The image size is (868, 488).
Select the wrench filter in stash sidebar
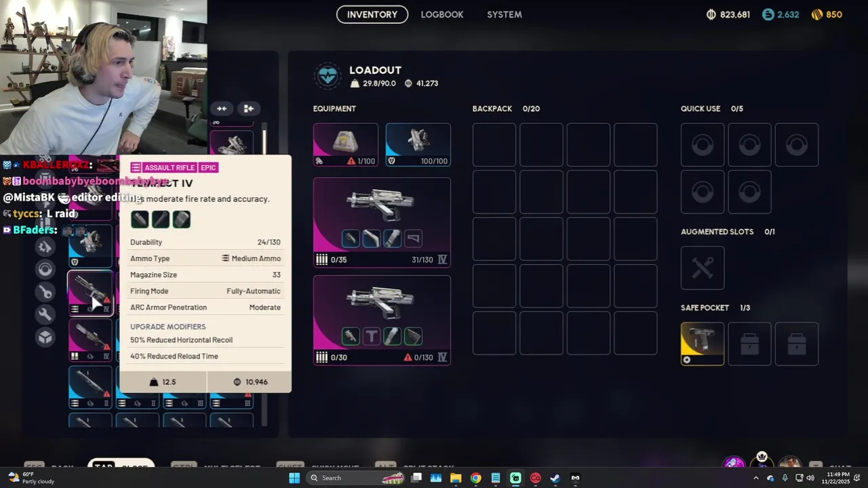(x=45, y=314)
